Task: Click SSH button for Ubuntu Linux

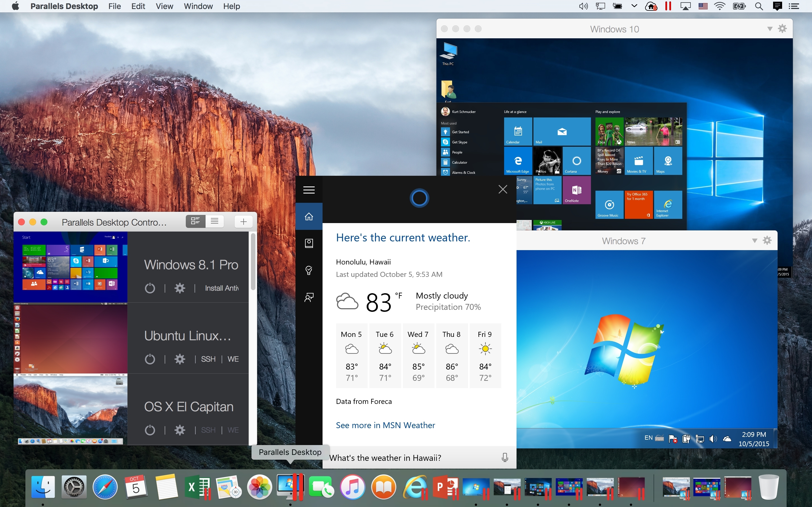Action: 208,359
